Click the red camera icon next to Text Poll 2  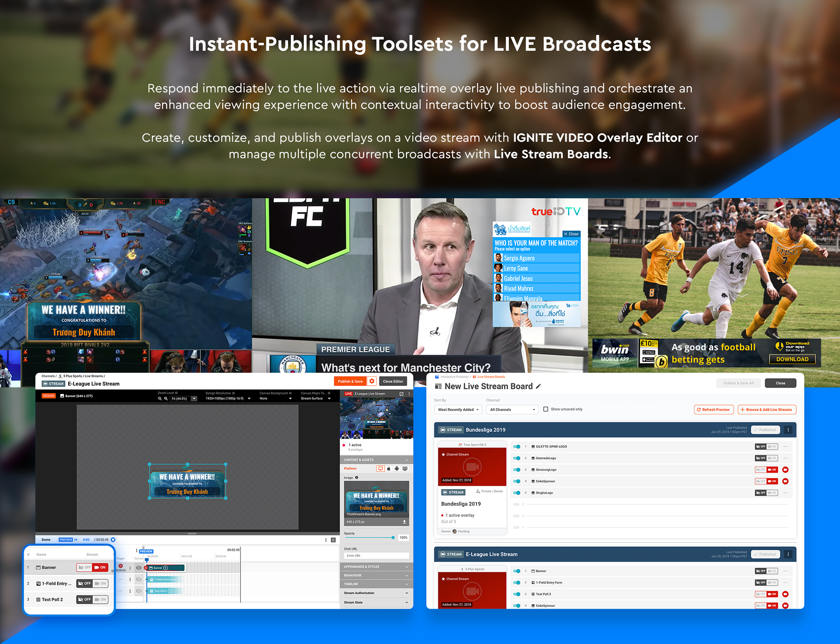tap(785, 594)
